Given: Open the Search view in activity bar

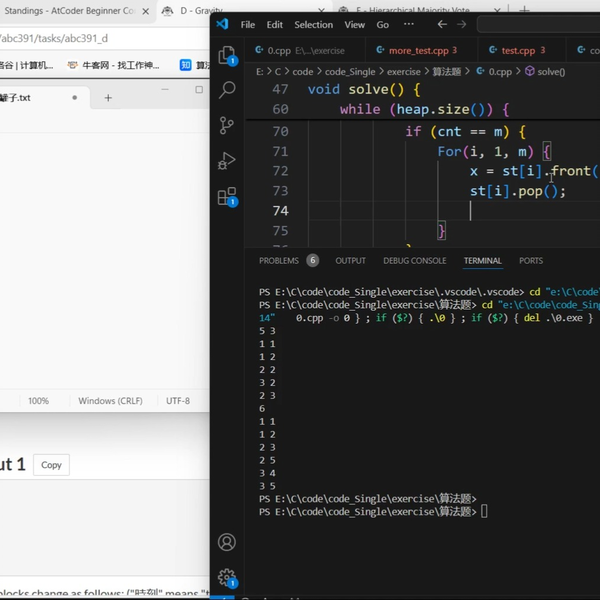Looking at the screenshot, I should (x=227, y=90).
